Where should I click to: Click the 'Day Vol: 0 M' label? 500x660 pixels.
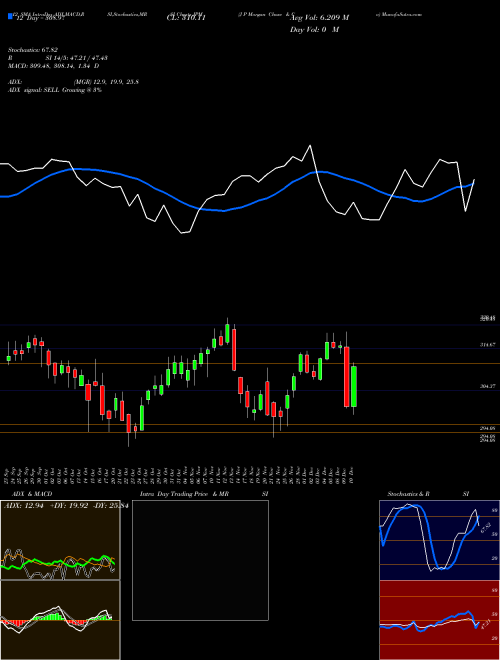click(x=314, y=30)
